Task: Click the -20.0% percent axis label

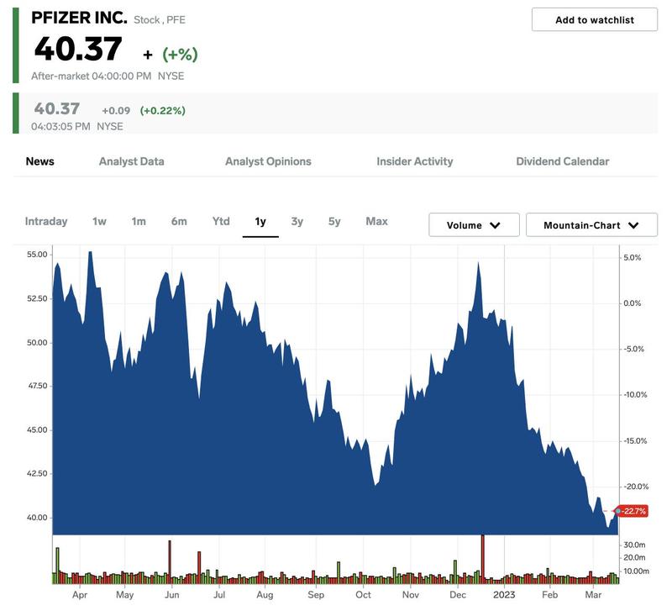Action: pyautogui.click(x=636, y=487)
